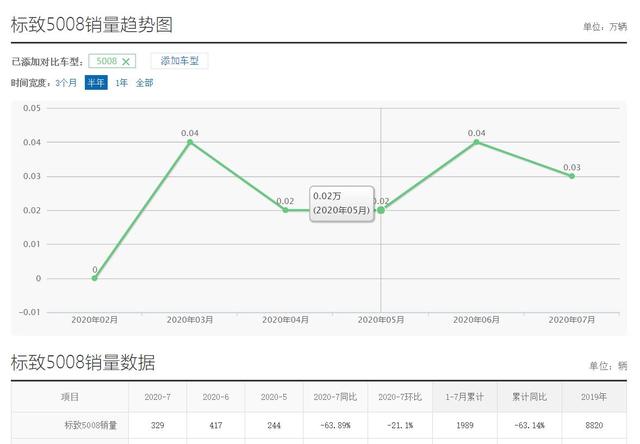
Task: Click the 2020年04月 axis label
Action: coord(285,320)
